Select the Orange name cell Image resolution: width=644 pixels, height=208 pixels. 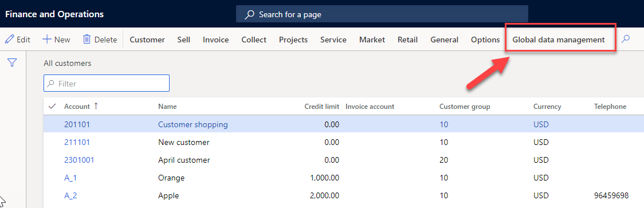(171, 178)
